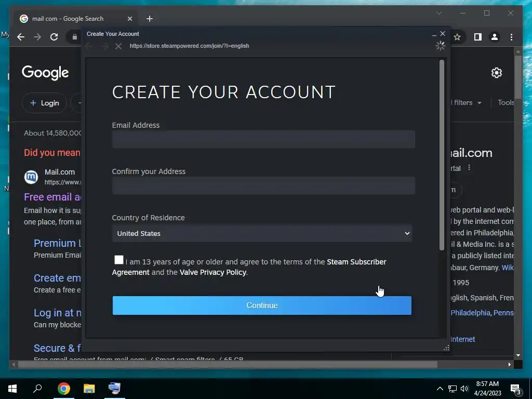Open Windows taskbar search

click(37, 388)
